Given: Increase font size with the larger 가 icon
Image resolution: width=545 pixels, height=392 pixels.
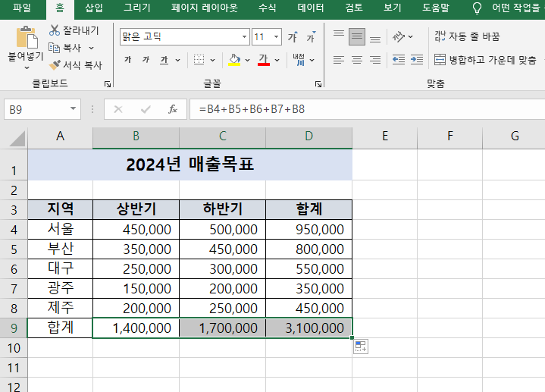Looking at the screenshot, I should tap(293, 36).
